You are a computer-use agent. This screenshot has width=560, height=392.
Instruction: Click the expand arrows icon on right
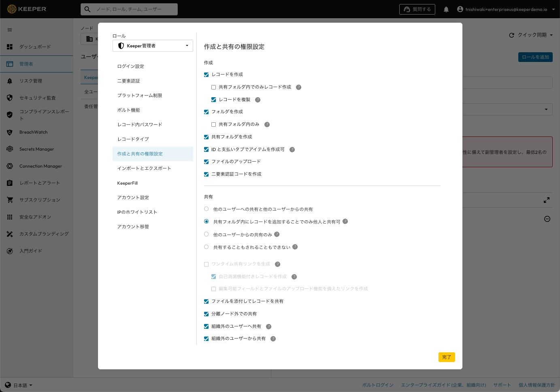pos(547,200)
